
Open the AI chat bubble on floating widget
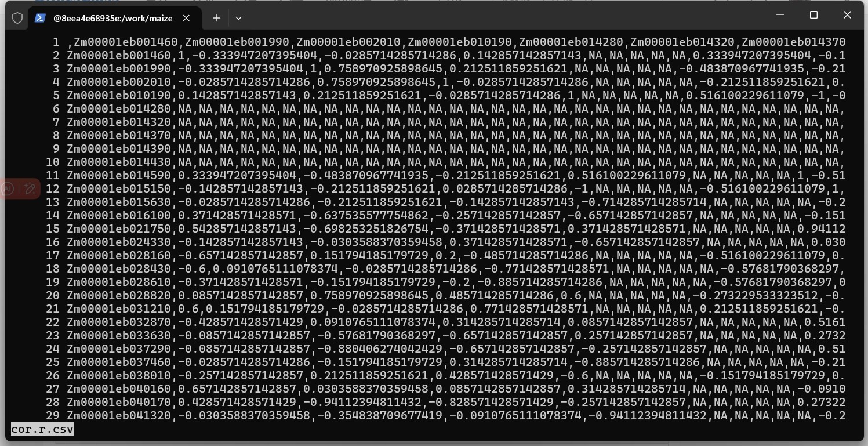8,188
